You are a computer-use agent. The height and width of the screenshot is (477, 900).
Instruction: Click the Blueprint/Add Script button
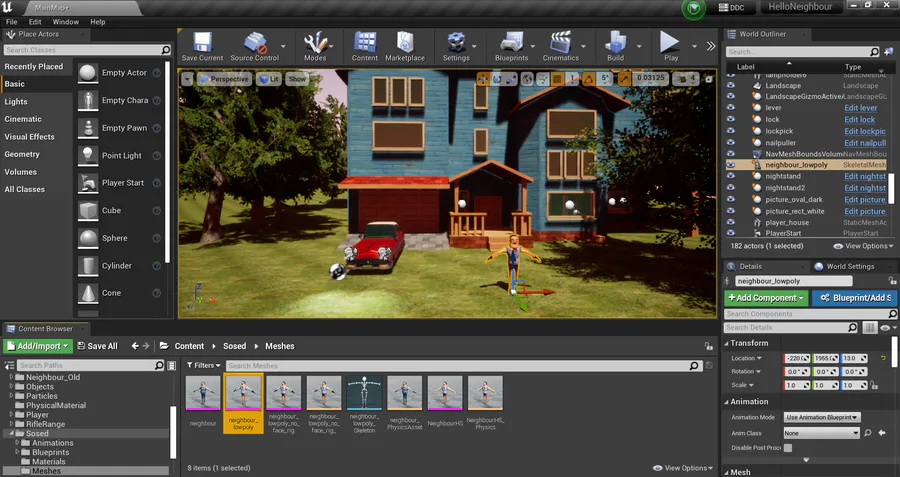(855, 298)
